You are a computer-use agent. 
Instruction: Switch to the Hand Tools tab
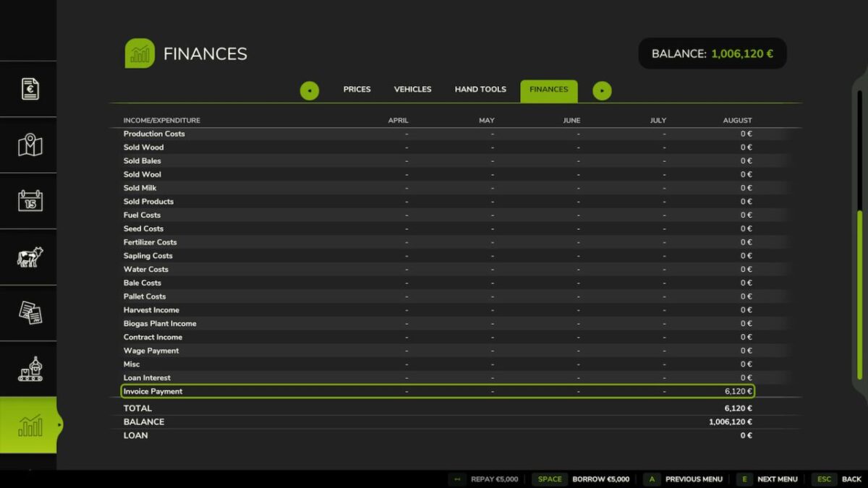click(480, 89)
